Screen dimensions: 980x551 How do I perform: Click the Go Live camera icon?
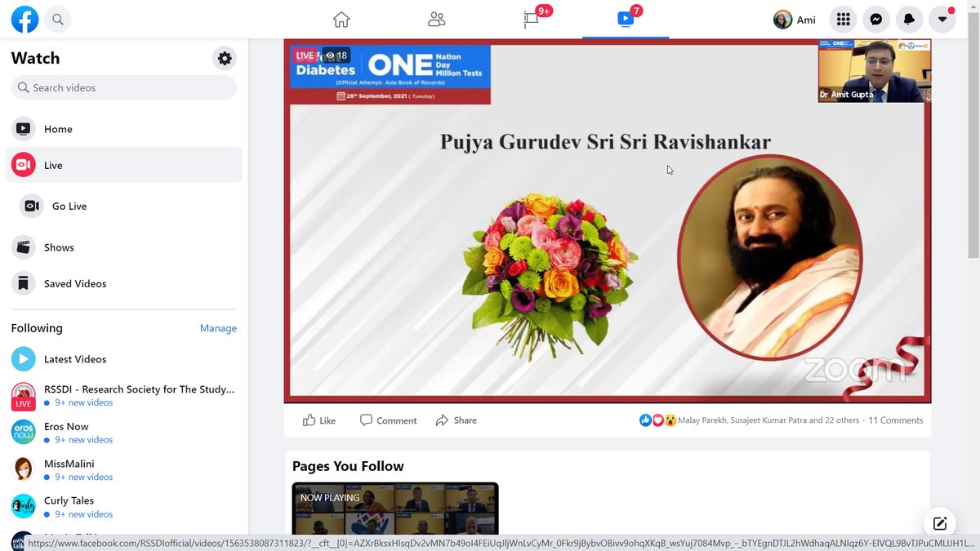click(32, 207)
